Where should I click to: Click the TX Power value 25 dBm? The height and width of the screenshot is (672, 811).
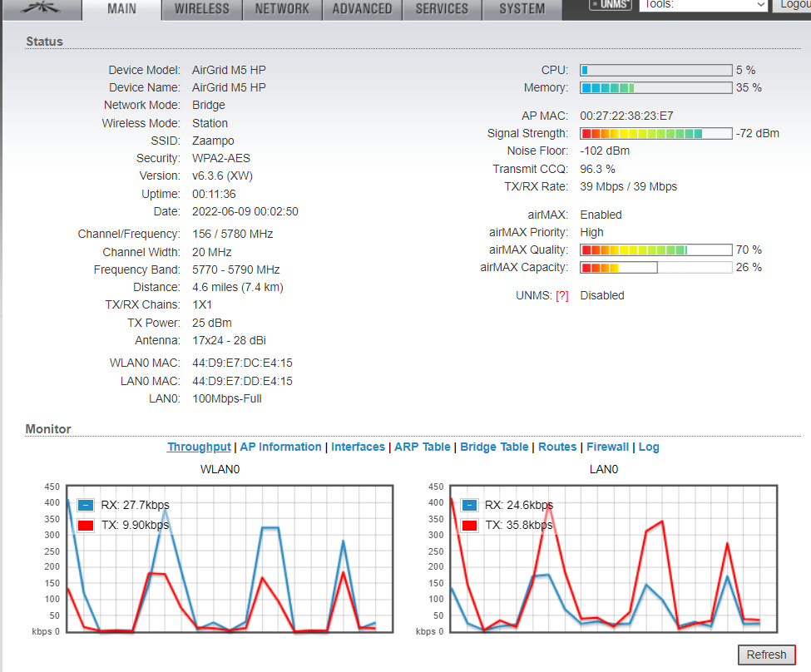(212, 323)
